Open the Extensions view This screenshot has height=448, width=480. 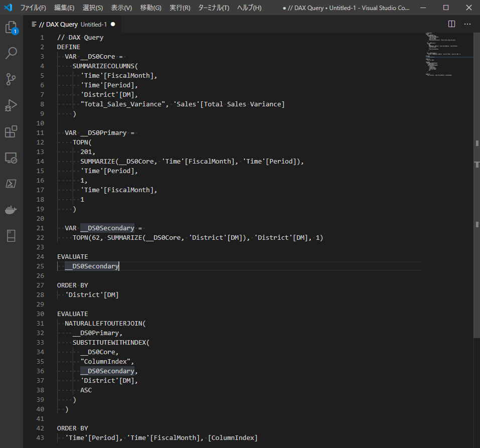click(x=12, y=131)
